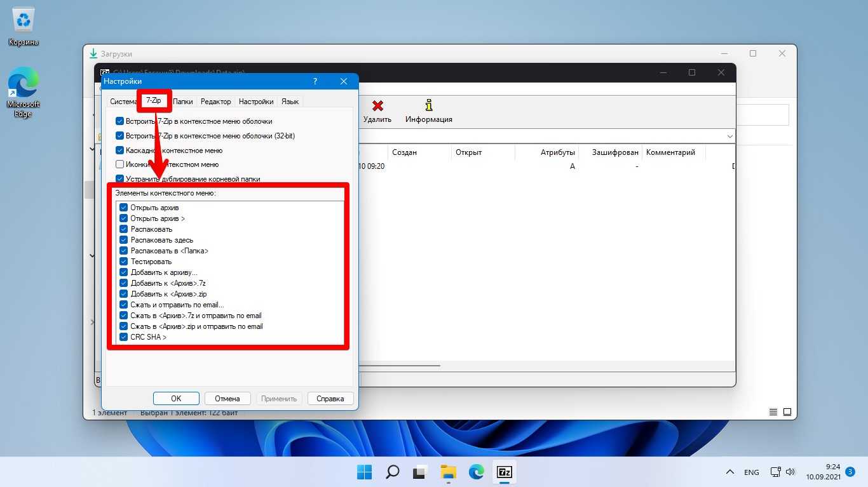Switch to the Редактор tab

pos(215,102)
